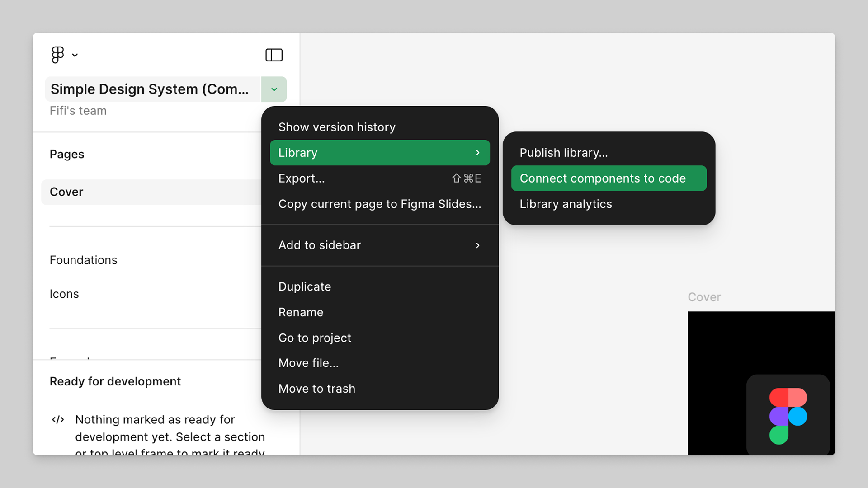Select Publish library option
Viewport: 868px width, 488px height.
point(563,152)
